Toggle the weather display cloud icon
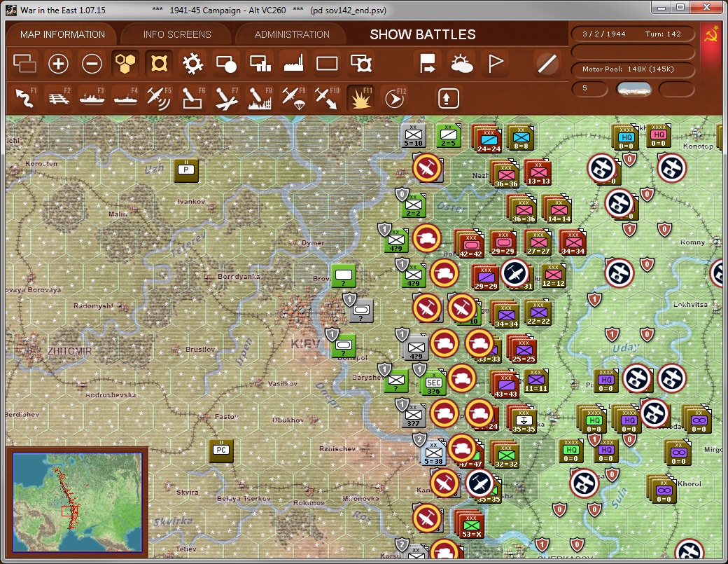The height and width of the screenshot is (564, 728). 463,63
